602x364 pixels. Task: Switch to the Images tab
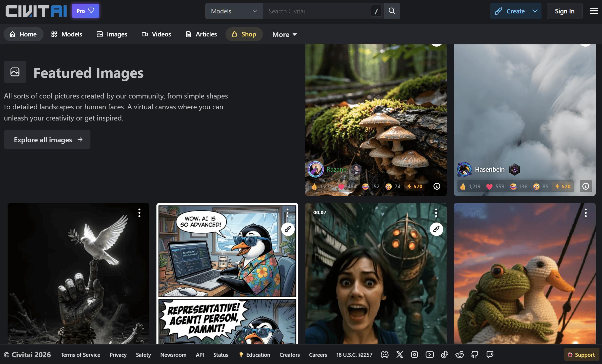point(112,34)
